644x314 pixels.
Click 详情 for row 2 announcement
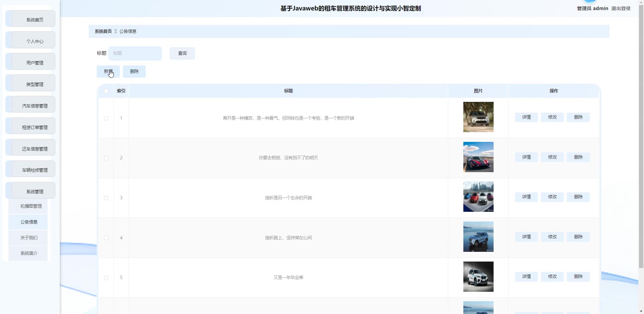[x=526, y=157]
